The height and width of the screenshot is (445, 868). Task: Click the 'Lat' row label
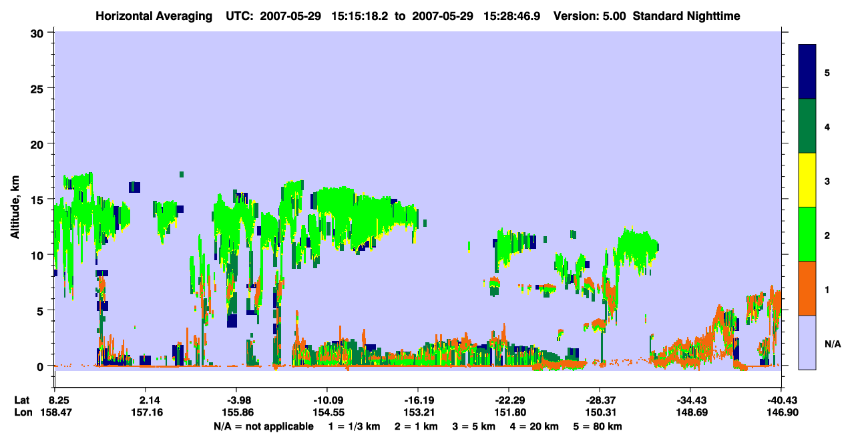pos(21,400)
